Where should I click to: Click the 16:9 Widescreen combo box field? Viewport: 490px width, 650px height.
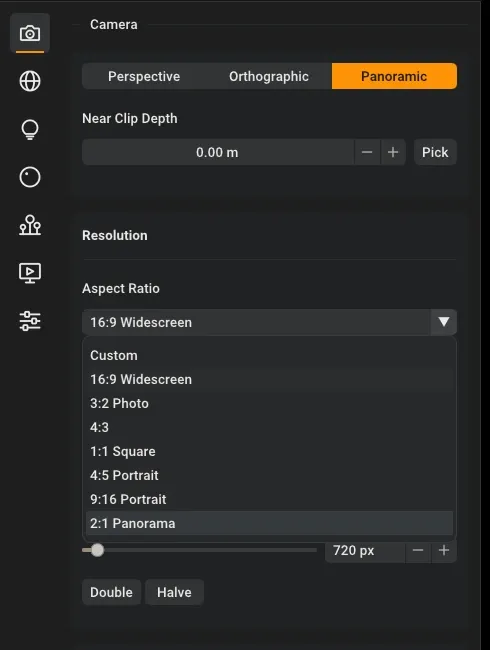pos(257,322)
